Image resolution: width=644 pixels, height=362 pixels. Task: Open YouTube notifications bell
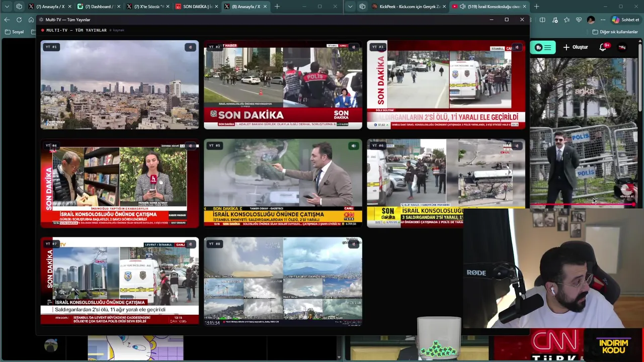[603, 47]
